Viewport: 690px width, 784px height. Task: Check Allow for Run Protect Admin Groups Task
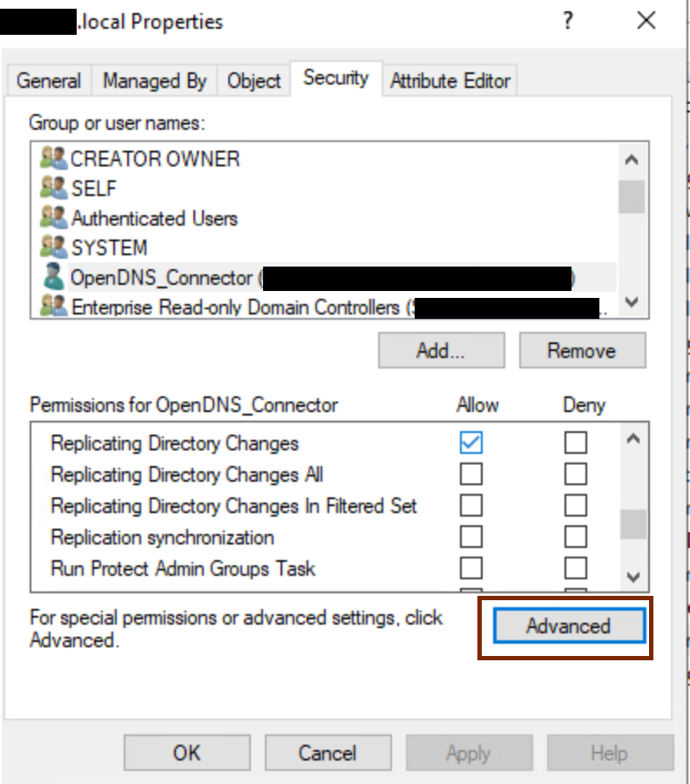point(471,568)
